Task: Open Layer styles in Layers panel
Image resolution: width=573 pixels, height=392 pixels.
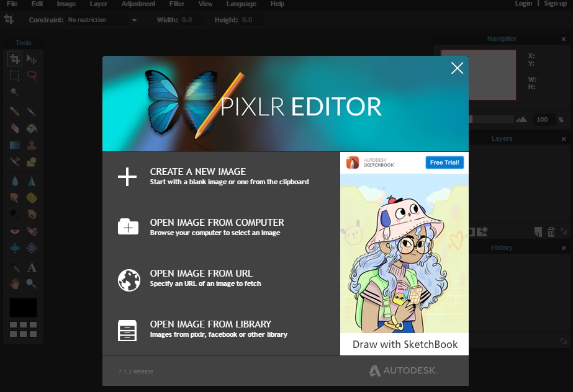Action: [482, 231]
